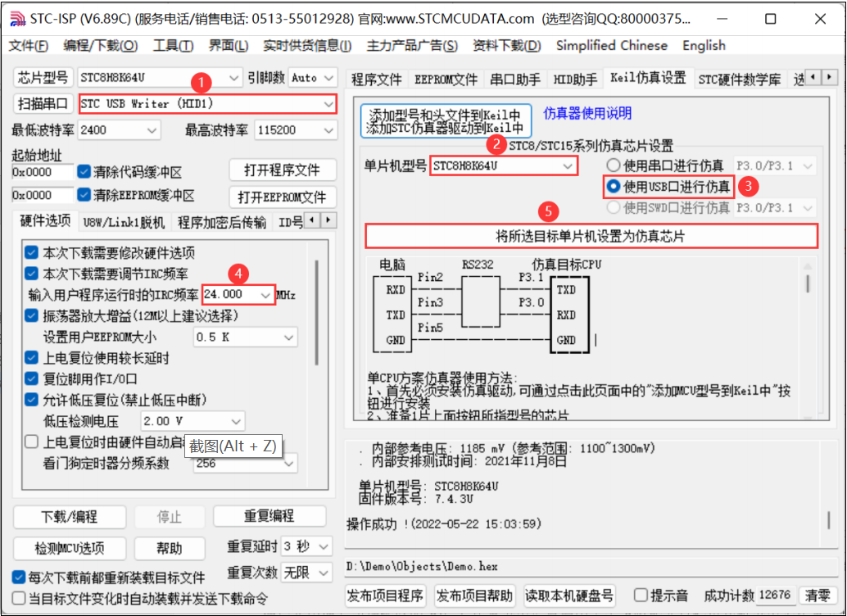Image resolution: width=847 pixels, height=616 pixels.
Task: Switch to the EEPROM文件 tab
Action: tap(446, 80)
